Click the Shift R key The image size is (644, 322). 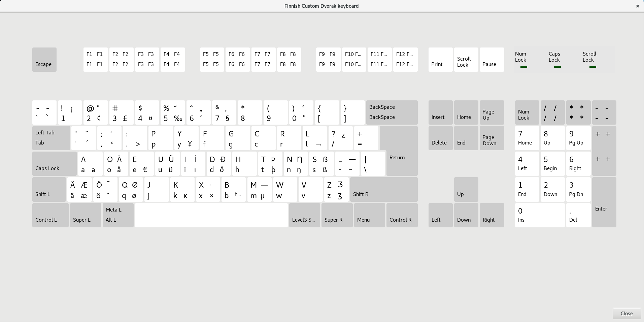384,189
